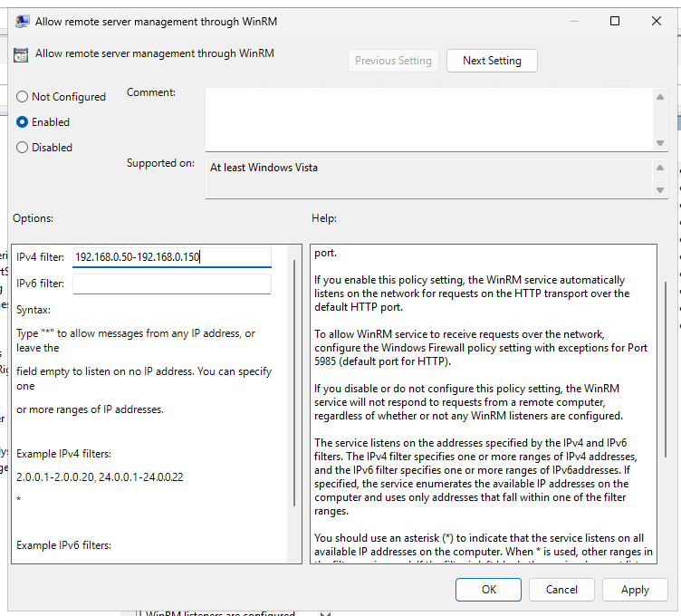681x616 pixels.
Task: Click inside the Comment text area
Action: [x=430, y=118]
